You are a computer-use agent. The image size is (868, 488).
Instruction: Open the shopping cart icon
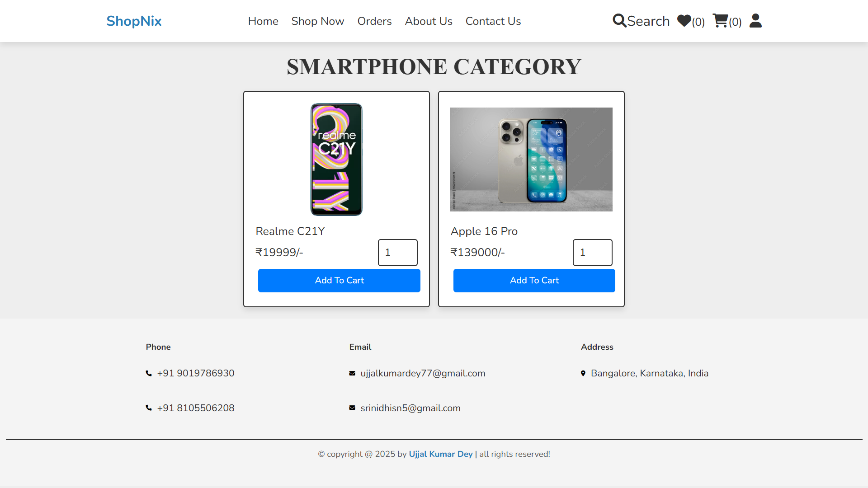720,21
